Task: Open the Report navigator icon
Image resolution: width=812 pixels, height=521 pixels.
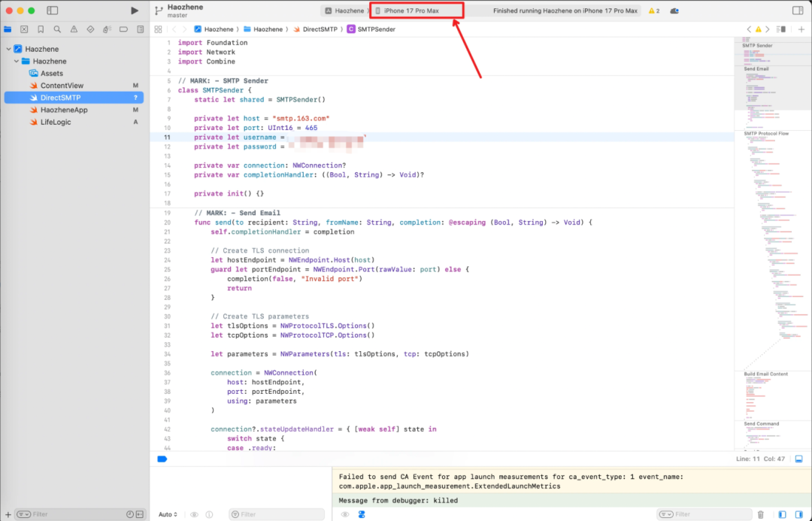Action: (141, 29)
